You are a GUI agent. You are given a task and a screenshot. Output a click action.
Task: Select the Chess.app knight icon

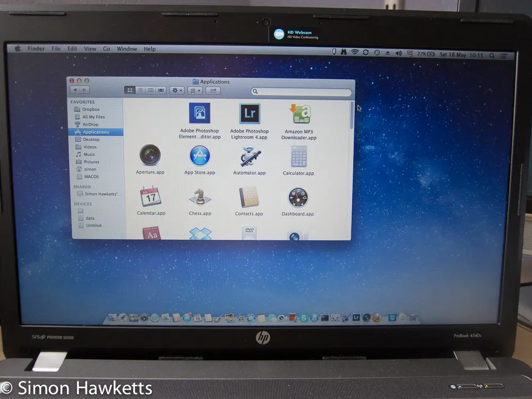click(200, 198)
